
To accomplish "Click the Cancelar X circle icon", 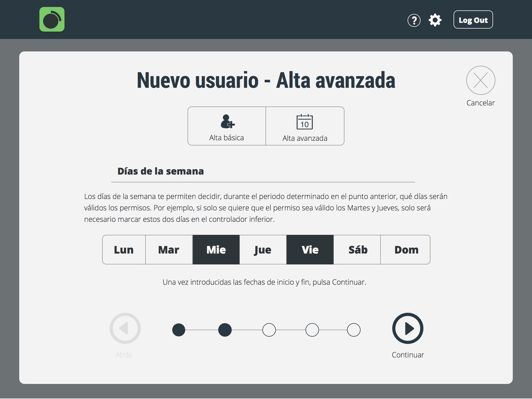I will (x=481, y=80).
